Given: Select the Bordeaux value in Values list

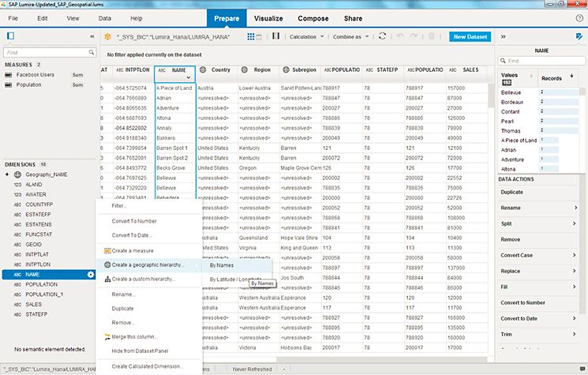Looking at the screenshot, I should click(x=512, y=102).
